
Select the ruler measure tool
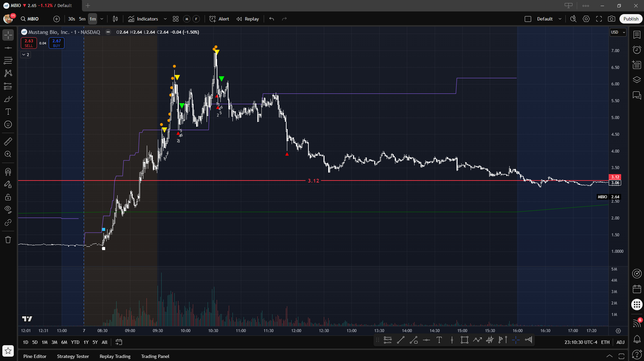tap(8, 142)
